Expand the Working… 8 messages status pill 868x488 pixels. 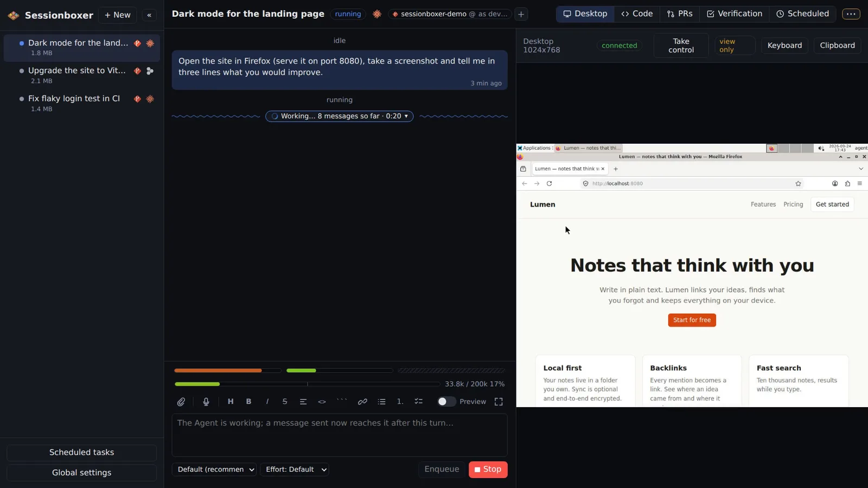(340, 116)
